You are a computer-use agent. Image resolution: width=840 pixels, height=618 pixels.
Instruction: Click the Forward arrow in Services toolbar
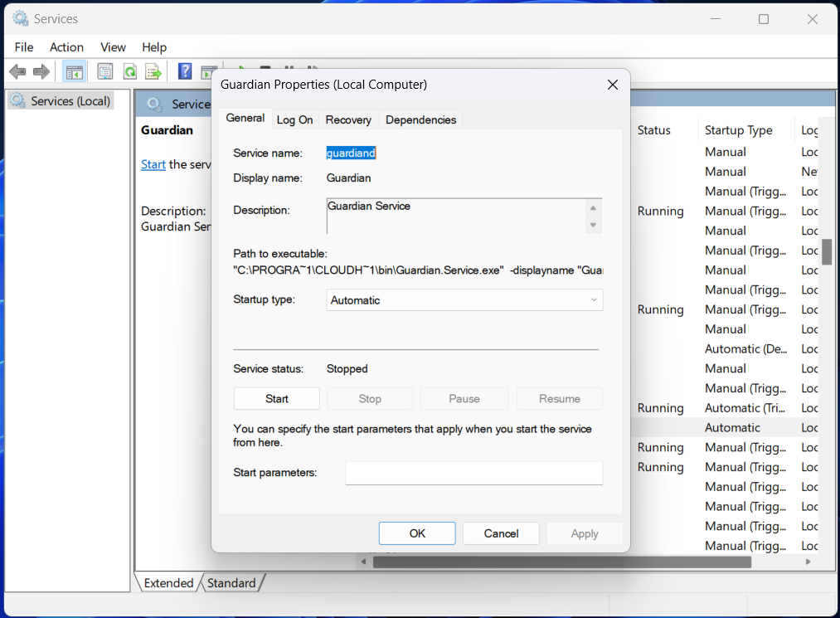click(x=41, y=71)
